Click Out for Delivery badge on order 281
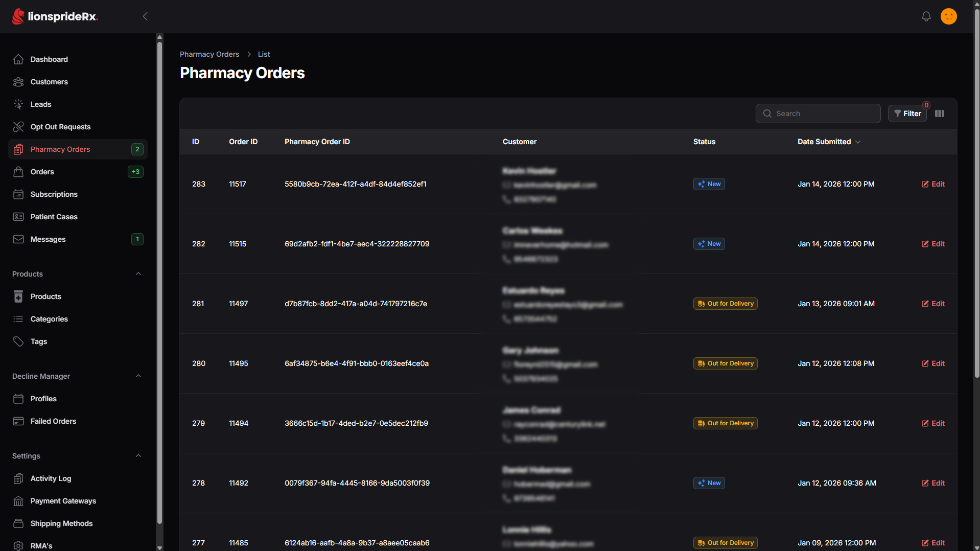The image size is (980, 551). point(725,304)
